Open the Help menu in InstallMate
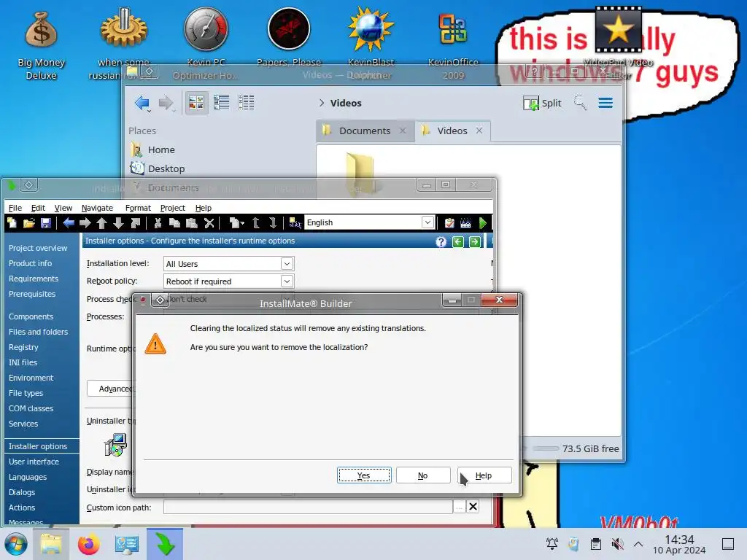Viewport: 747px width, 560px height. (x=204, y=208)
